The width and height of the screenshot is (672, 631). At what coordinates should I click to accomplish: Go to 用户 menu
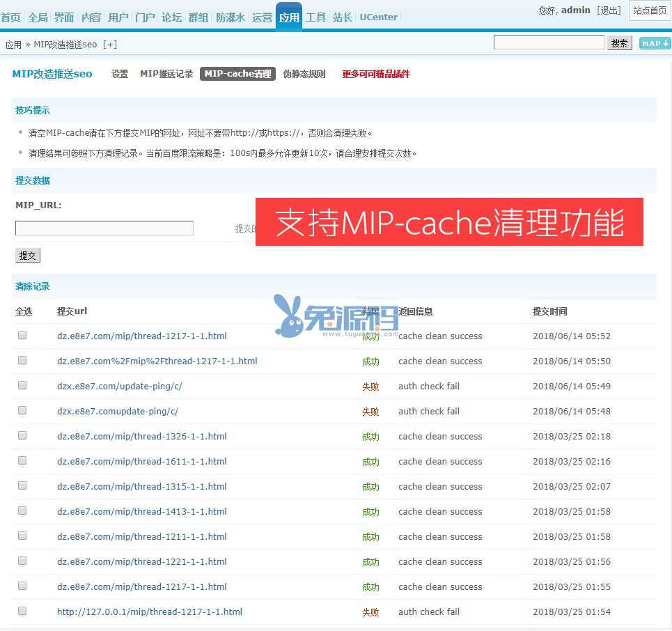coord(118,17)
